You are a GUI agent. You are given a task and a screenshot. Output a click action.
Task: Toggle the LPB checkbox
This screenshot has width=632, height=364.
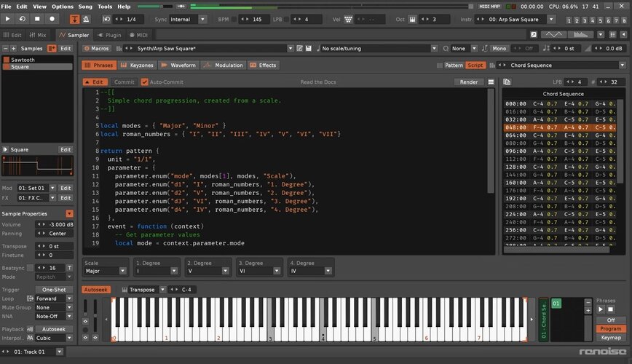click(x=286, y=20)
